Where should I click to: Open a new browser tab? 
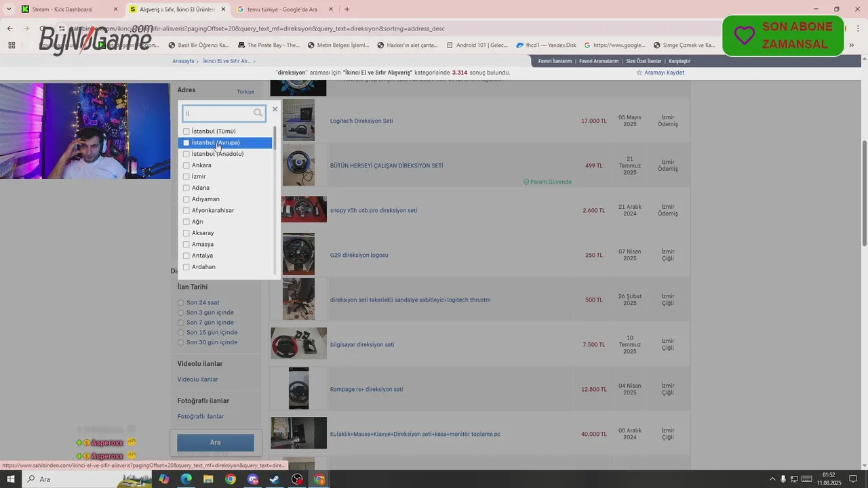(x=347, y=9)
